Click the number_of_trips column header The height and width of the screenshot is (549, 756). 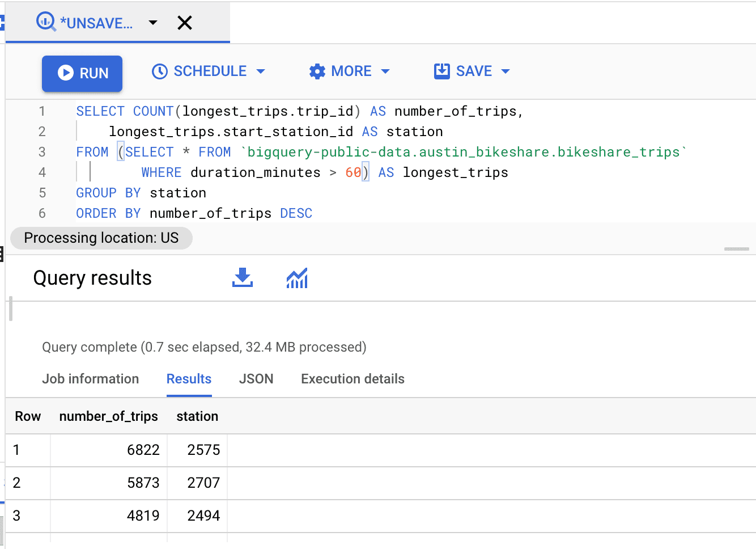pos(108,416)
